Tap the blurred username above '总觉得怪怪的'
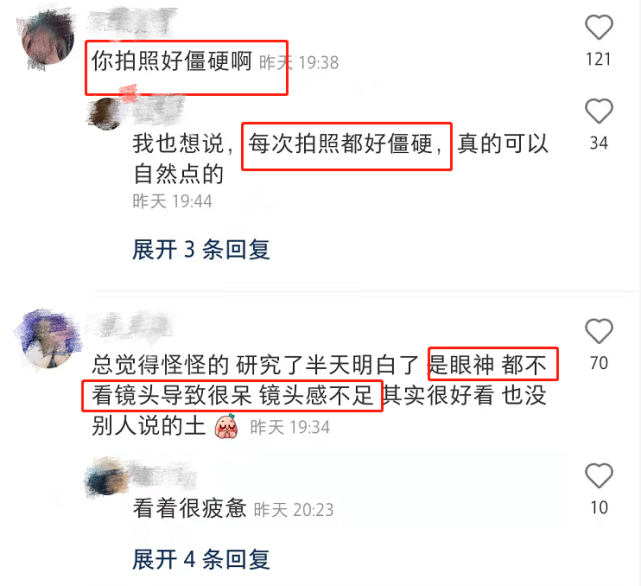Screen dimensions: 641x586 [131, 325]
